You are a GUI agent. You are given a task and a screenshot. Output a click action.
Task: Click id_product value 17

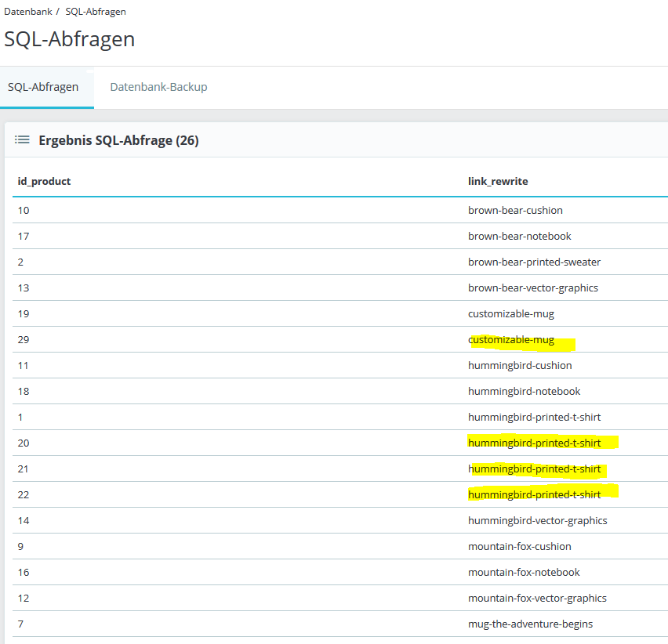(x=24, y=237)
